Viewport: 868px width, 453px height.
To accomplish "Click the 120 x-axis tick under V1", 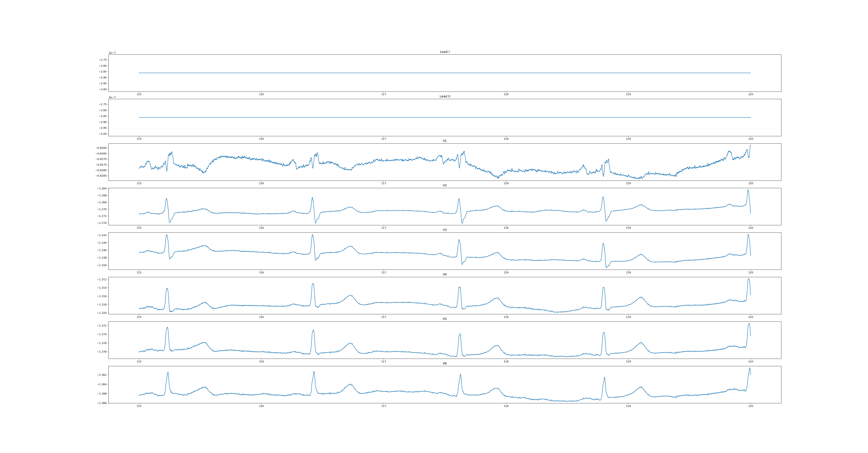I will [750, 183].
